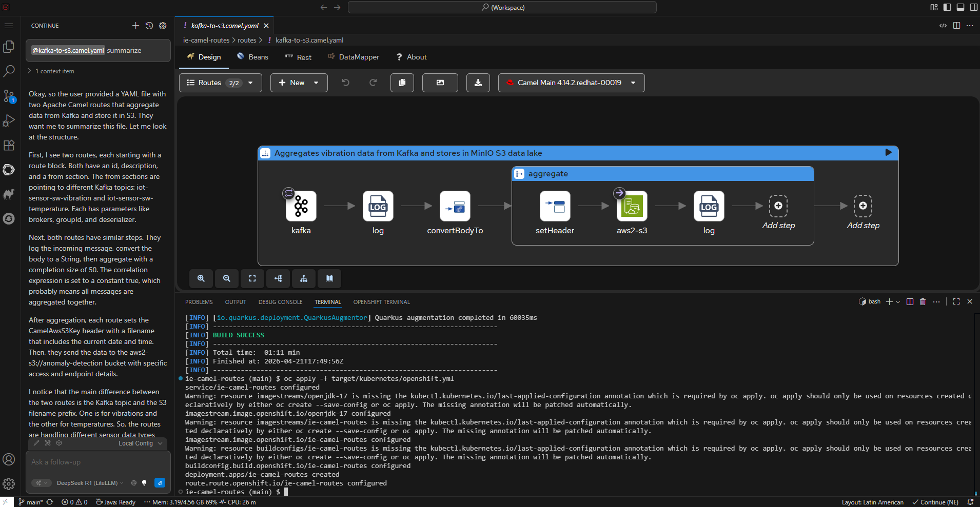This screenshot has height=507, width=980.
Task: Select the aws2-s3 step
Action: 632,206
